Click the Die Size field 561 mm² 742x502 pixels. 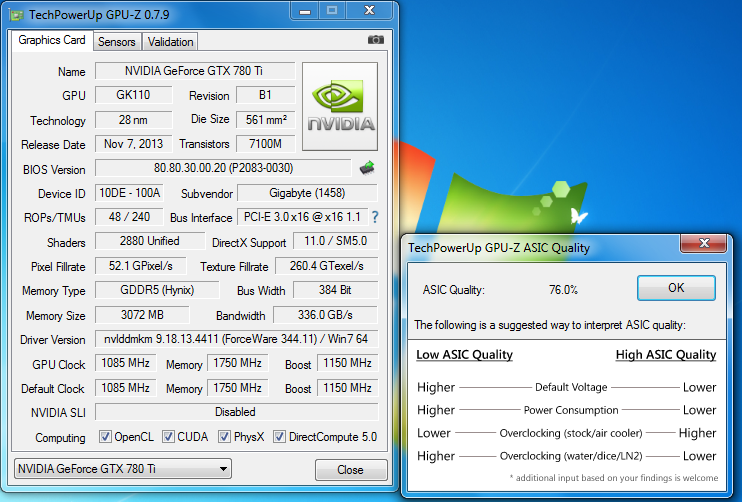265,120
